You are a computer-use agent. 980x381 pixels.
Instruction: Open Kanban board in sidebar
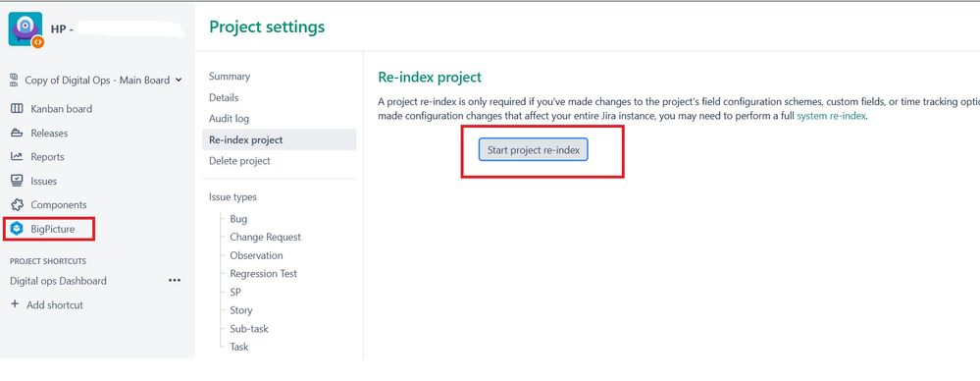(61, 109)
